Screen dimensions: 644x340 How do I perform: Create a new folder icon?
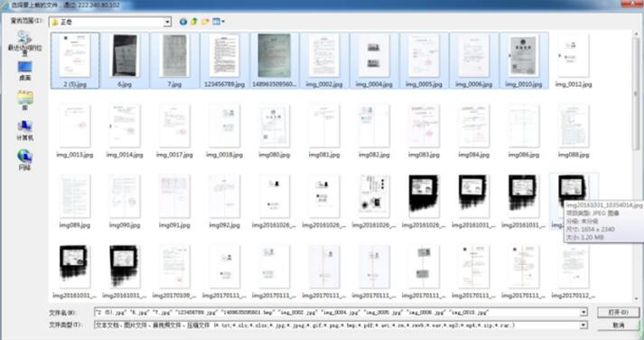205,22
